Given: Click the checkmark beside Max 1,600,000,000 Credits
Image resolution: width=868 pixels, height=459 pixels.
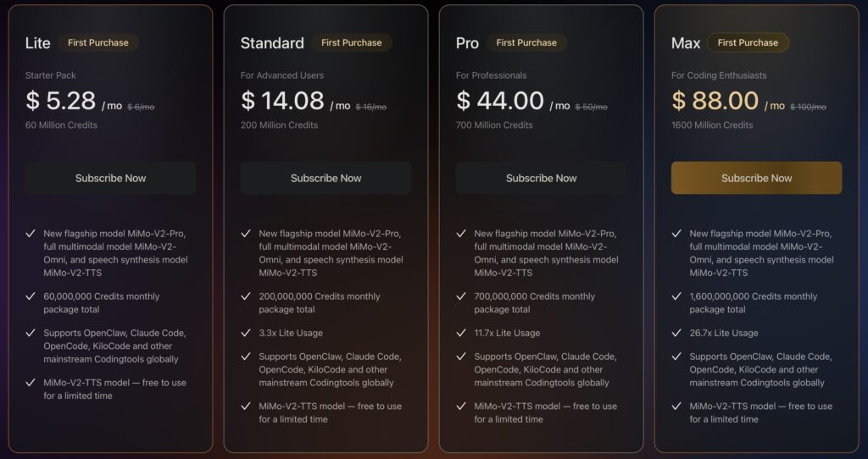Looking at the screenshot, I should coord(676,296).
